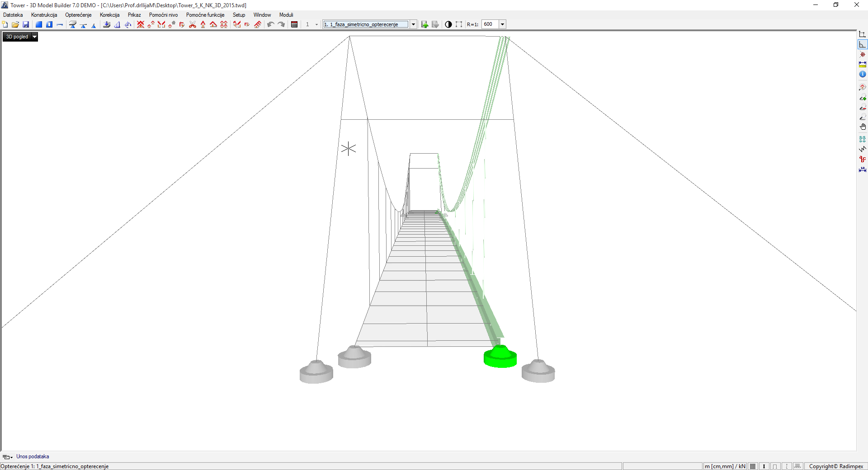The image size is (868, 470).
Task: Click the Unos podataka link
Action: tap(33, 456)
